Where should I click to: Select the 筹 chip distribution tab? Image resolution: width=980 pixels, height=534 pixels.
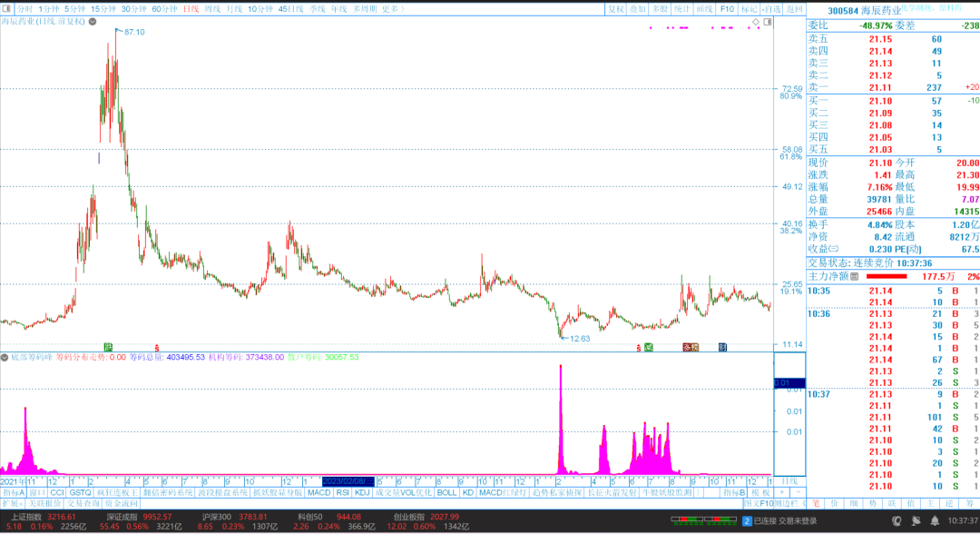coord(969,503)
